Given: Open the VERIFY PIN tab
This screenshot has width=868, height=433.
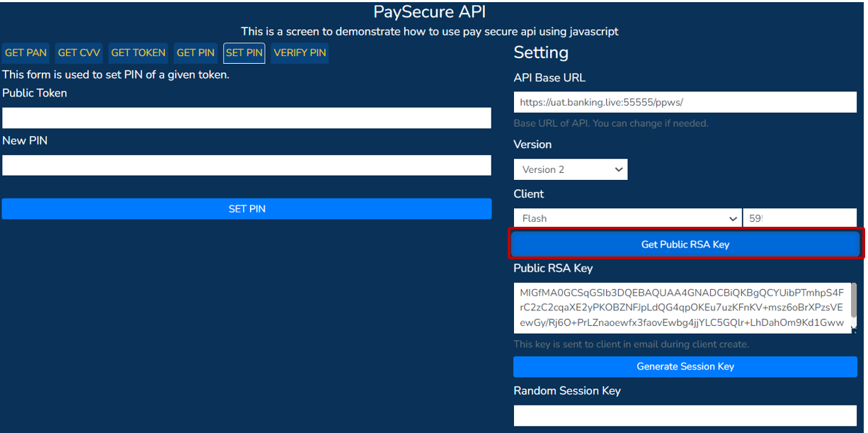Looking at the screenshot, I should point(299,53).
